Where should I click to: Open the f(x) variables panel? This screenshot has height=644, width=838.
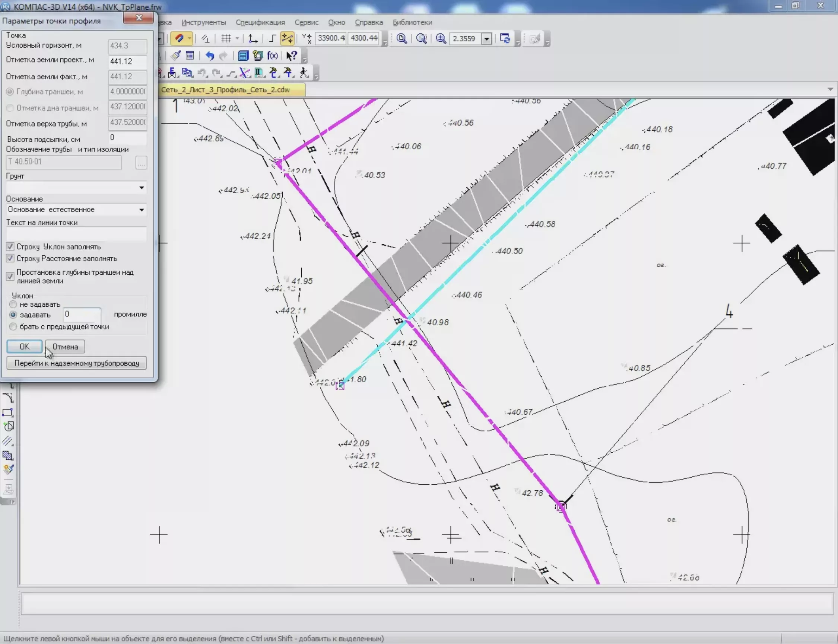tap(272, 56)
